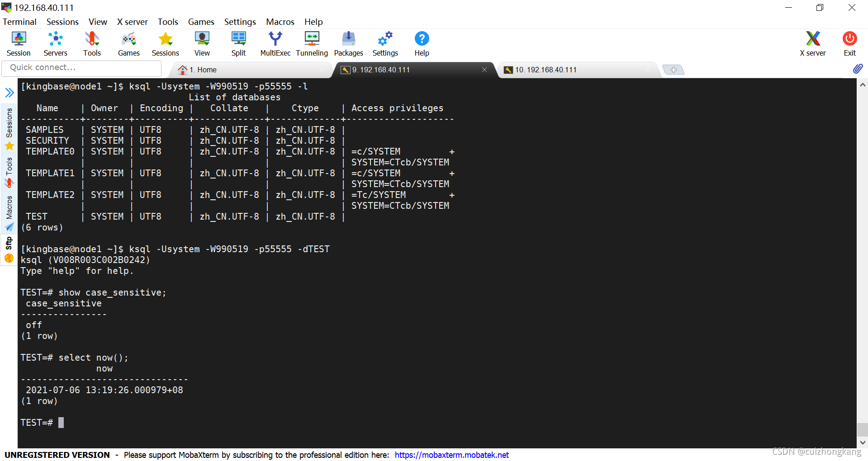Screen dimensions: 868x461
Task: Click the 'UNREGISTERED VERSION' status text
Action: point(57,455)
